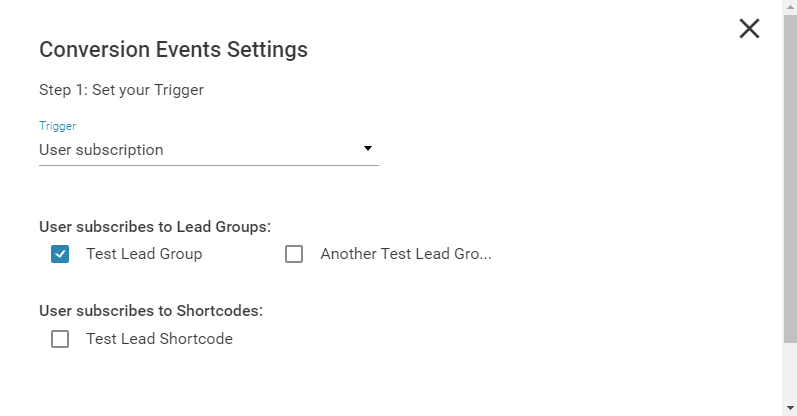Viewport: 797px width, 416px height.
Task: Click the scrollbar up arrow
Action: pos(790,7)
